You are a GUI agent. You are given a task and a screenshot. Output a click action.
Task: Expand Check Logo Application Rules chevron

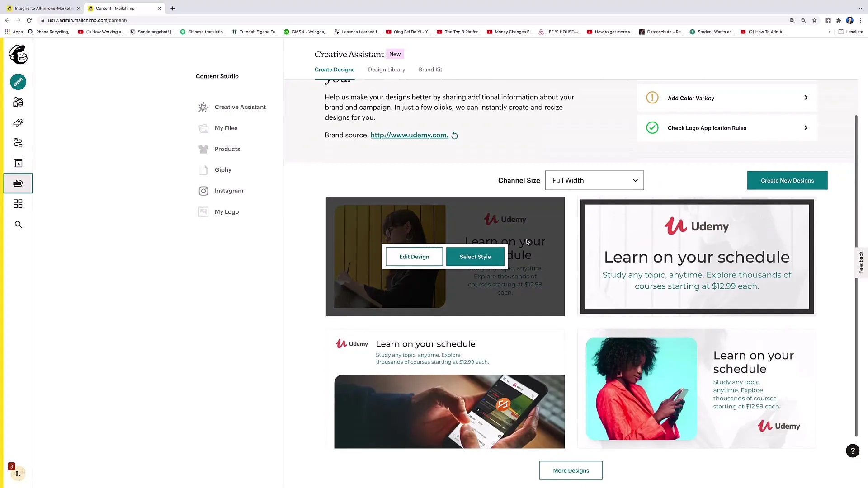tap(806, 128)
